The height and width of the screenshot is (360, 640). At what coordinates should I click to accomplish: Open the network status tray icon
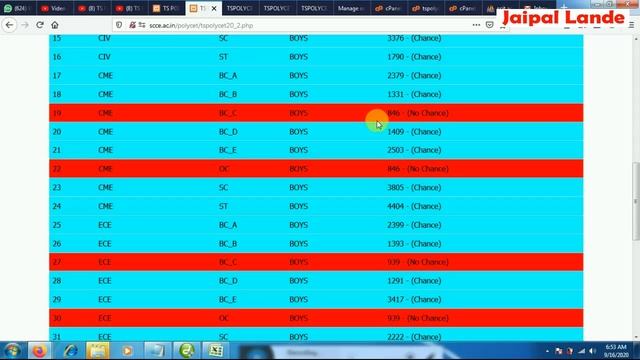point(582,351)
